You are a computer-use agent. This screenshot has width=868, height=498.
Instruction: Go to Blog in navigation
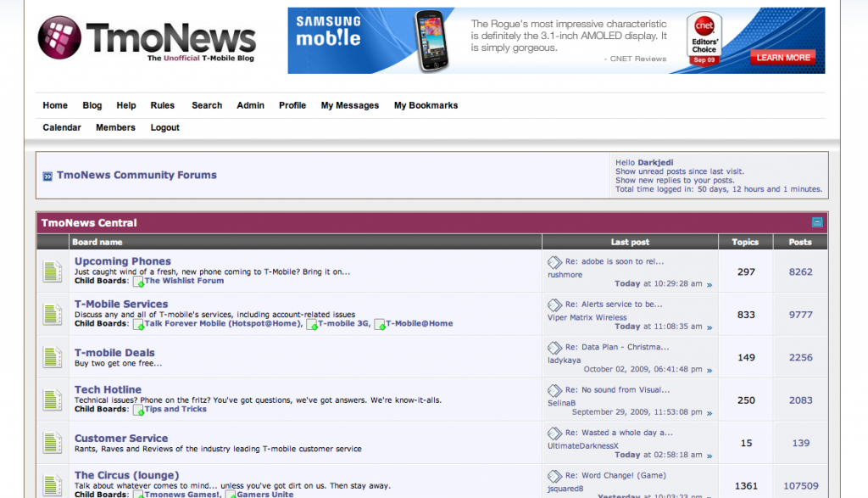point(92,105)
